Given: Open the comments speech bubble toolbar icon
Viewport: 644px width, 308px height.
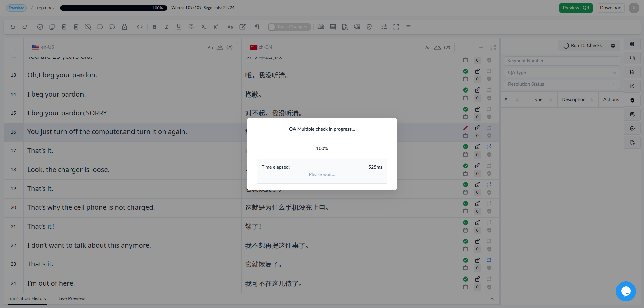Looking at the screenshot, I should (x=333, y=27).
